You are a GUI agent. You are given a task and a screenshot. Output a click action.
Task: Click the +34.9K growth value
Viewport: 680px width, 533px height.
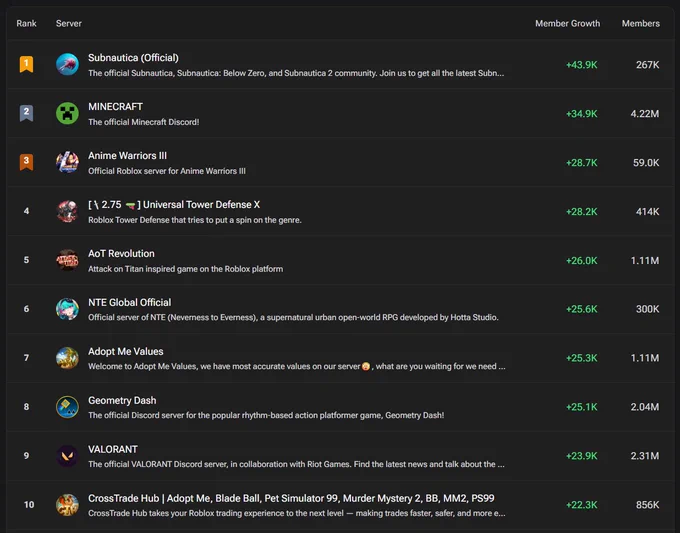coord(582,114)
